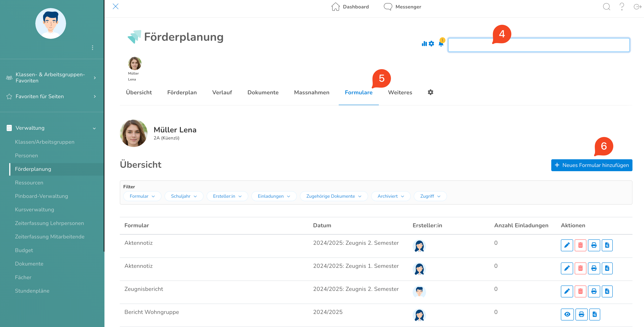Click Neues Formular hinzufügen button
Image resolution: width=644 pixels, height=327 pixels.
point(592,165)
